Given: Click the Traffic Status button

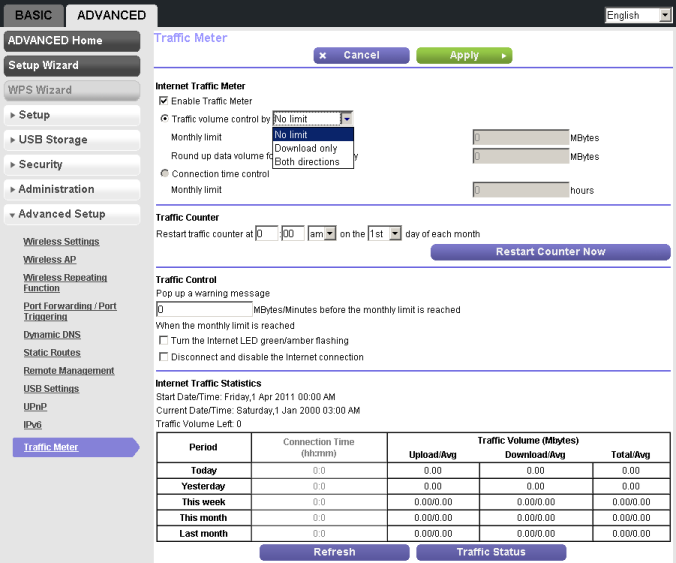Looking at the screenshot, I should tap(491, 552).
